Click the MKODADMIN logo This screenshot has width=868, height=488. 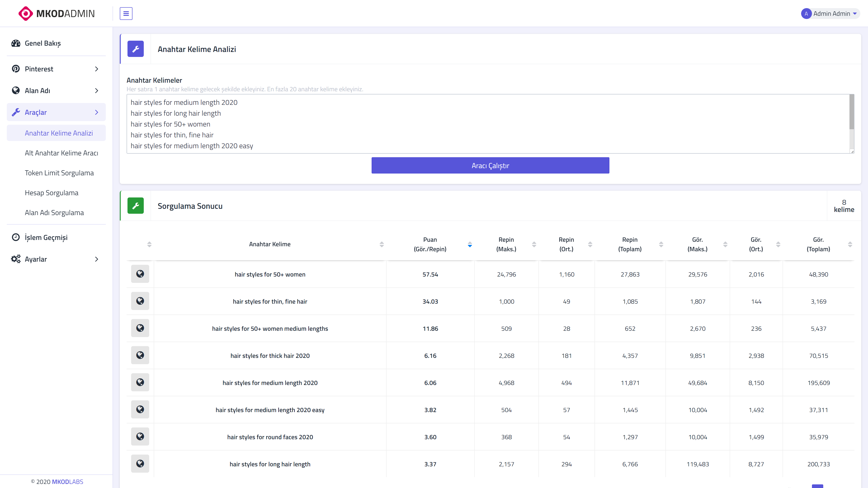pyautogui.click(x=56, y=14)
